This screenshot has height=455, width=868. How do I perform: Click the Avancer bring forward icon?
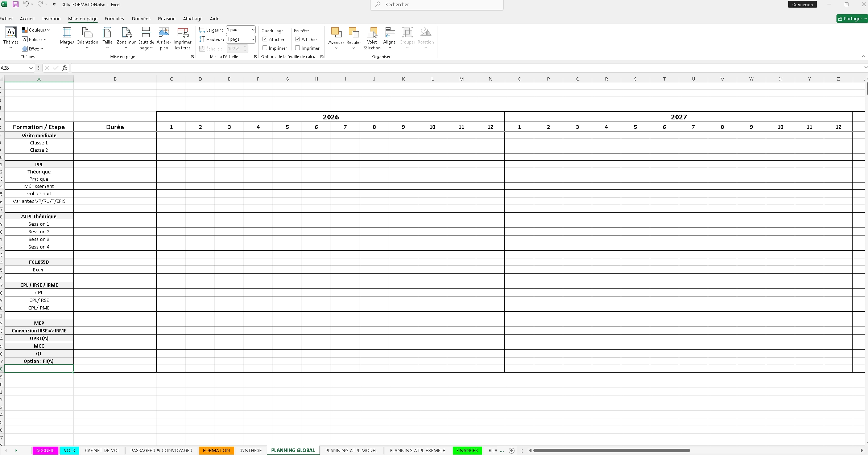[336, 37]
